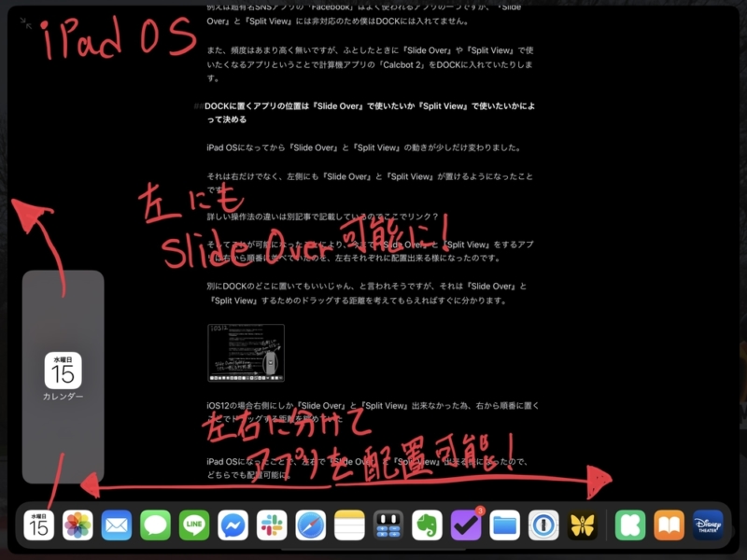Click the paragraph starting 'また、頻度はあまり高く無いですが'
Image resolution: width=747 pixels, height=560 pixels.
coord(370,64)
